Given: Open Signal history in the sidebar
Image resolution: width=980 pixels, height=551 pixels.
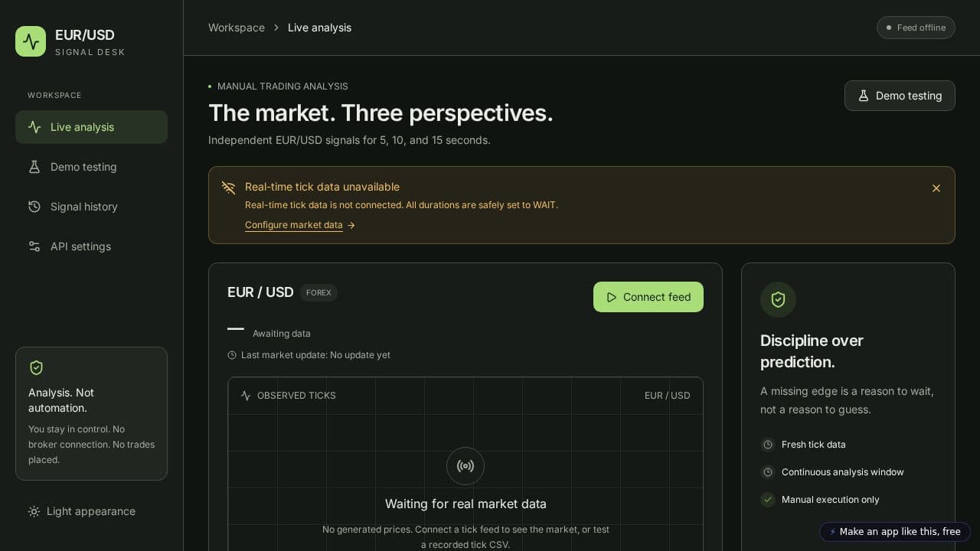Looking at the screenshot, I should coord(91,207).
